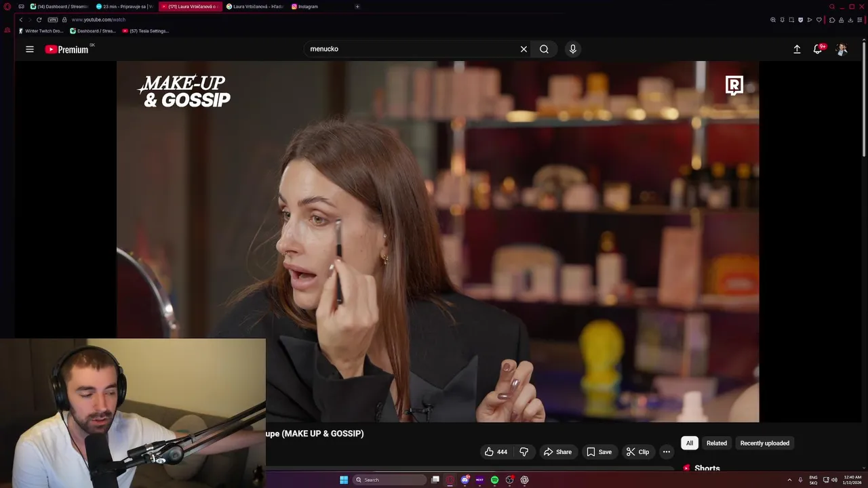Open the browser downloads icon

(x=850, y=20)
